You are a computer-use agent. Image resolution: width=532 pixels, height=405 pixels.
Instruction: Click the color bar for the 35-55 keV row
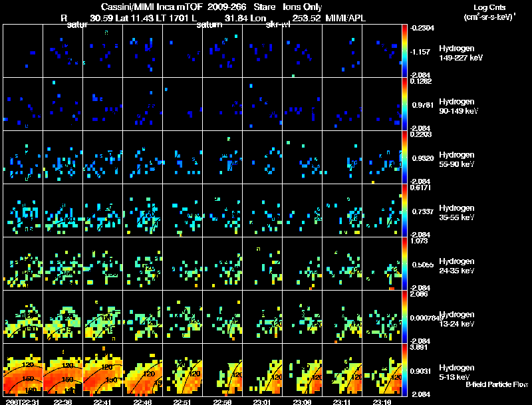pos(404,210)
